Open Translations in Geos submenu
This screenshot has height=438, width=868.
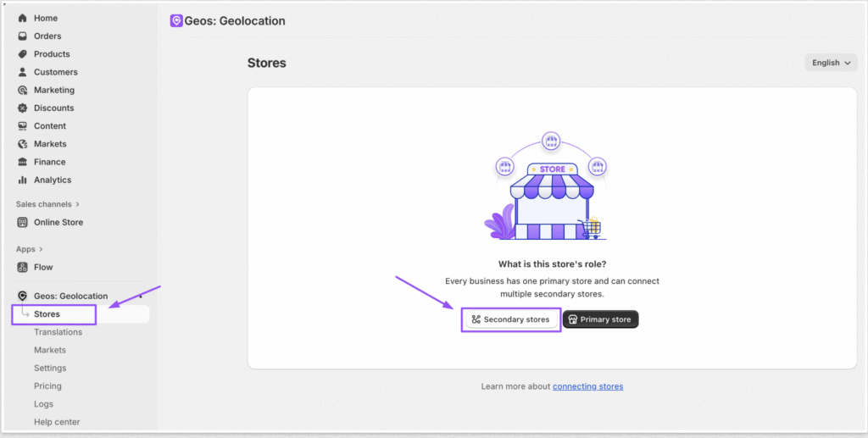(x=58, y=332)
